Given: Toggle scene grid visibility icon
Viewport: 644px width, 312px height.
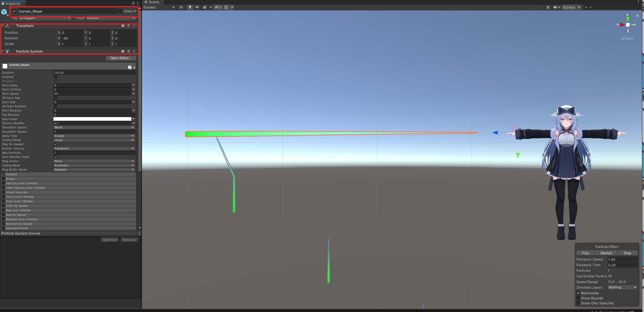Looking at the screenshot, I should click(x=226, y=7).
